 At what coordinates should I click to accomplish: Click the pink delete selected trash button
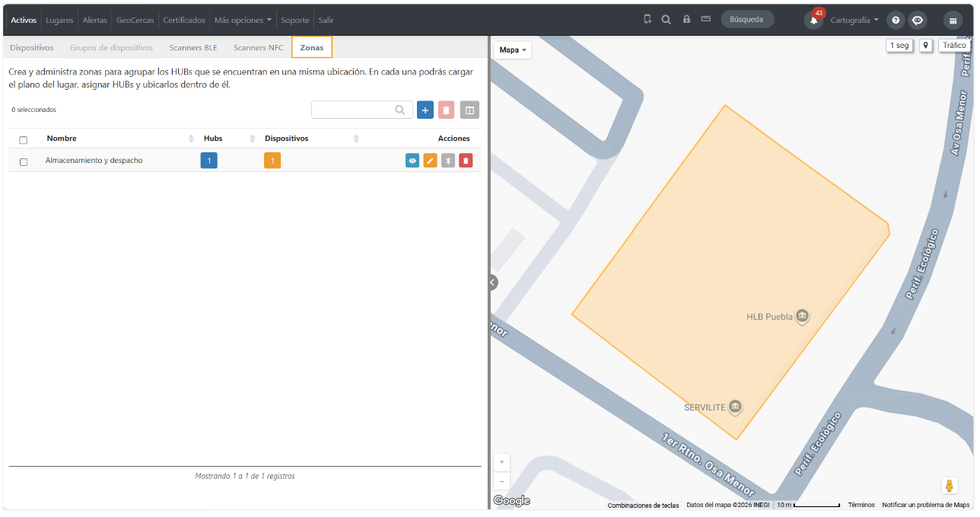(x=447, y=110)
